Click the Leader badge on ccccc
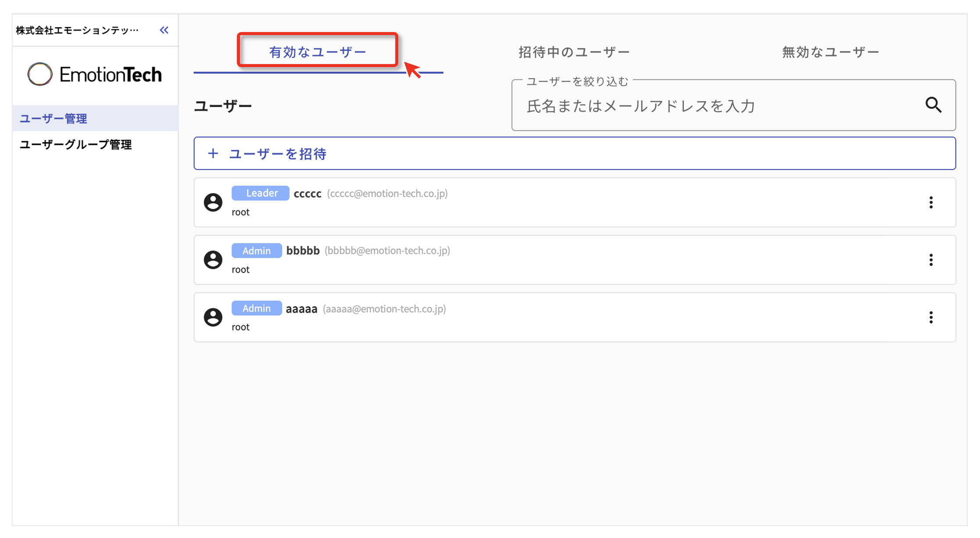 pos(261,193)
